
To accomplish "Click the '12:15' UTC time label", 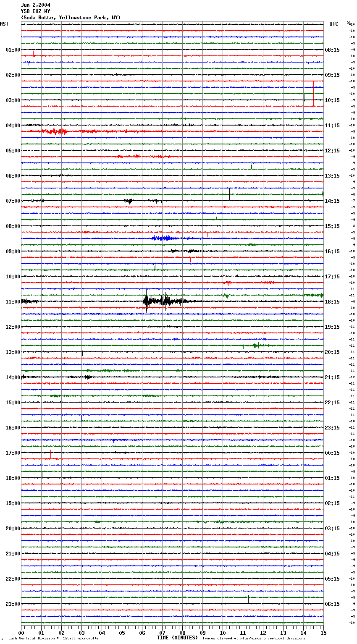I will pos(332,151).
